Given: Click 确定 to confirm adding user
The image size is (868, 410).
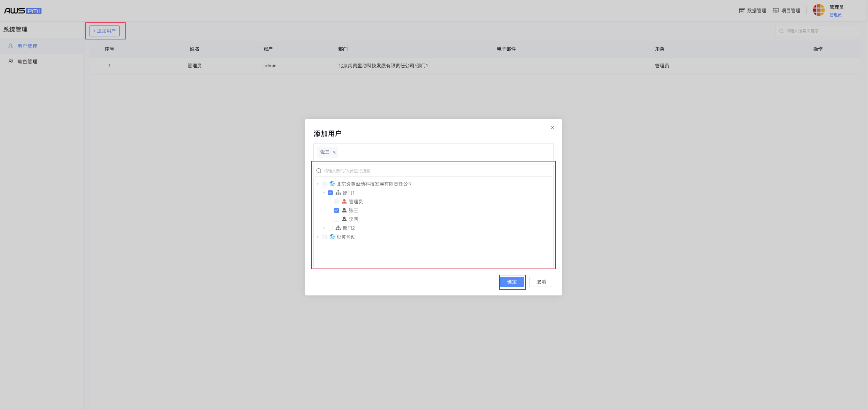Looking at the screenshot, I should [512, 282].
